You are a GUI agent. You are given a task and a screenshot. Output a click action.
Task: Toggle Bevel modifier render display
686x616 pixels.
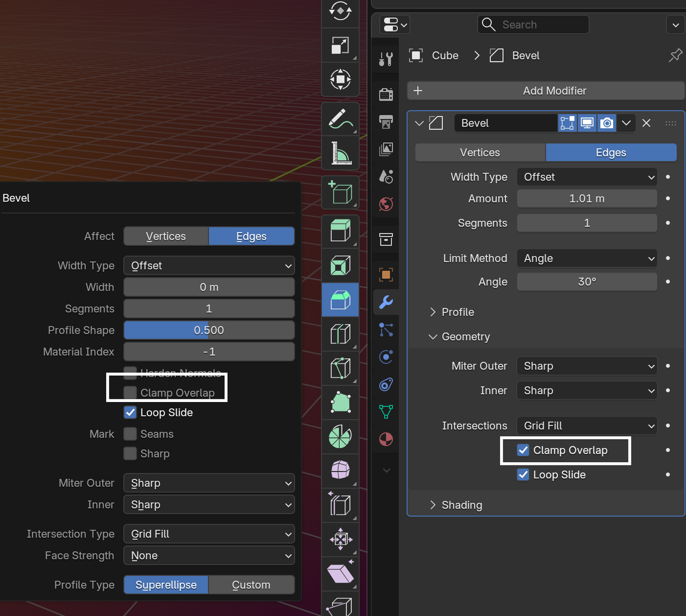click(x=607, y=123)
